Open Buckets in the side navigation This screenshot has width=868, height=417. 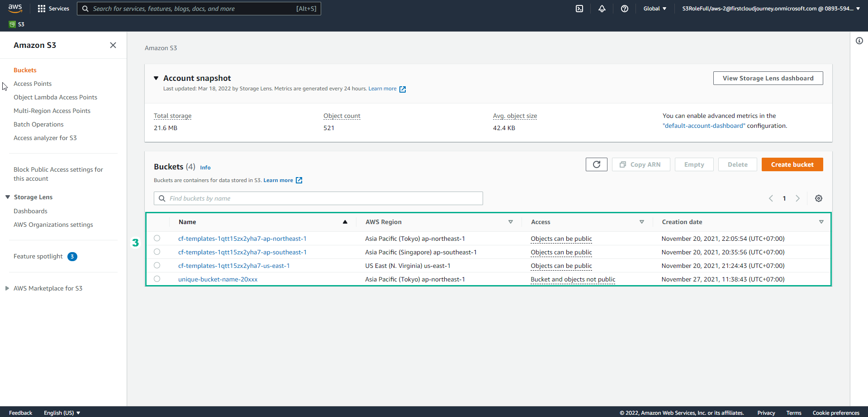click(25, 70)
